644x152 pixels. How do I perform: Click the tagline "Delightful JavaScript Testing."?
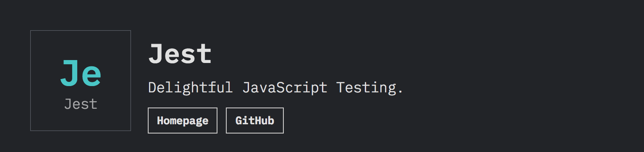[x=276, y=88]
